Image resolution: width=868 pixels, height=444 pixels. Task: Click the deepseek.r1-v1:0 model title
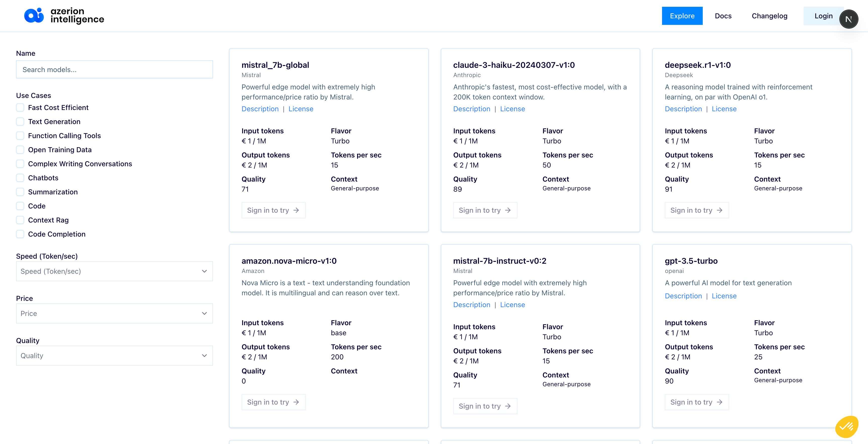coord(697,65)
